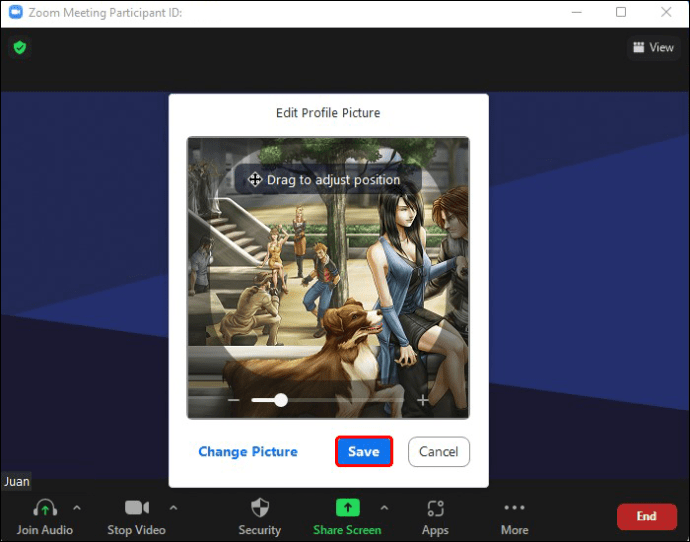Expand the audio options arrow beside Join Audio
The image size is (690, 542).
[77, 508]
